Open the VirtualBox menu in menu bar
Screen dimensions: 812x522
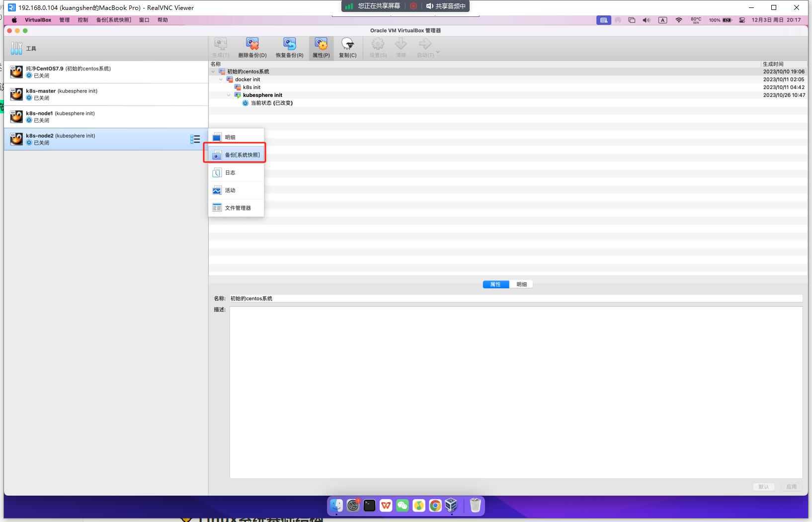[x=38, y=20]
